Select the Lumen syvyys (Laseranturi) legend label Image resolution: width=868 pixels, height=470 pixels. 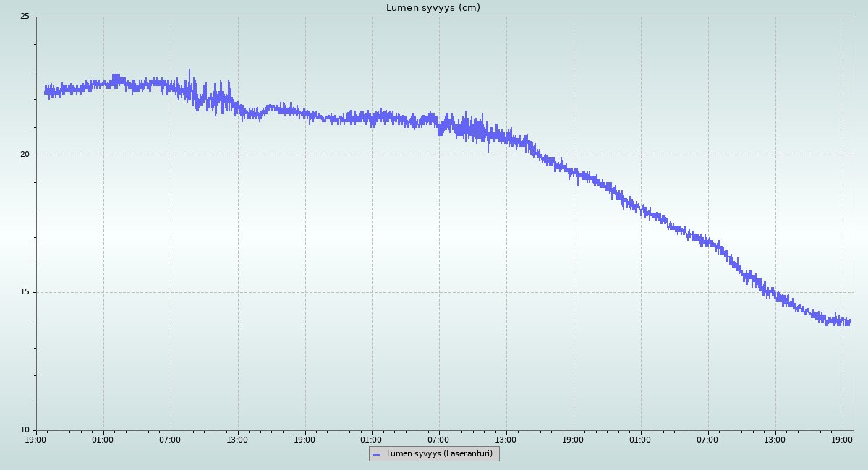[x=439, y=454]
